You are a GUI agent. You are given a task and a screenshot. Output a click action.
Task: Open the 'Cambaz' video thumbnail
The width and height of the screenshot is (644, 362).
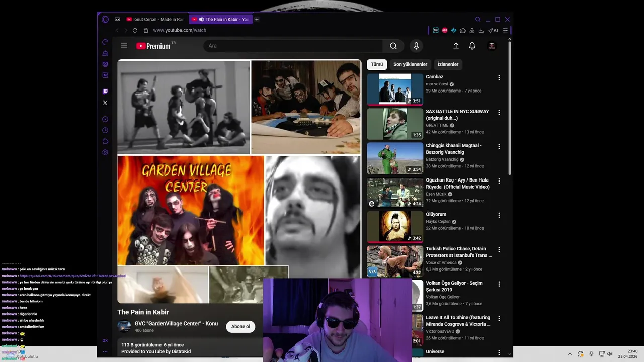coord(395,89)
